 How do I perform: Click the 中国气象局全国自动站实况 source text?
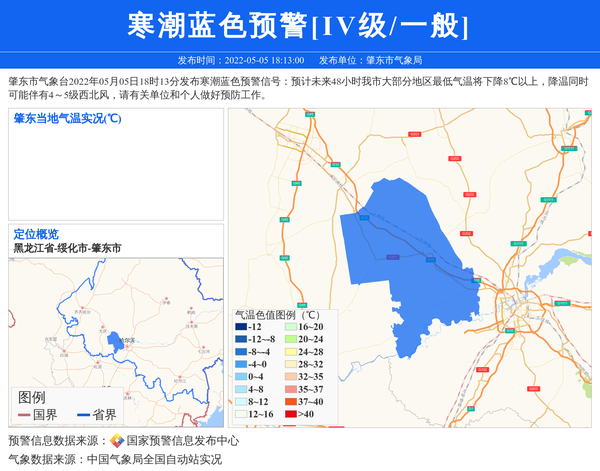point(154,460)
